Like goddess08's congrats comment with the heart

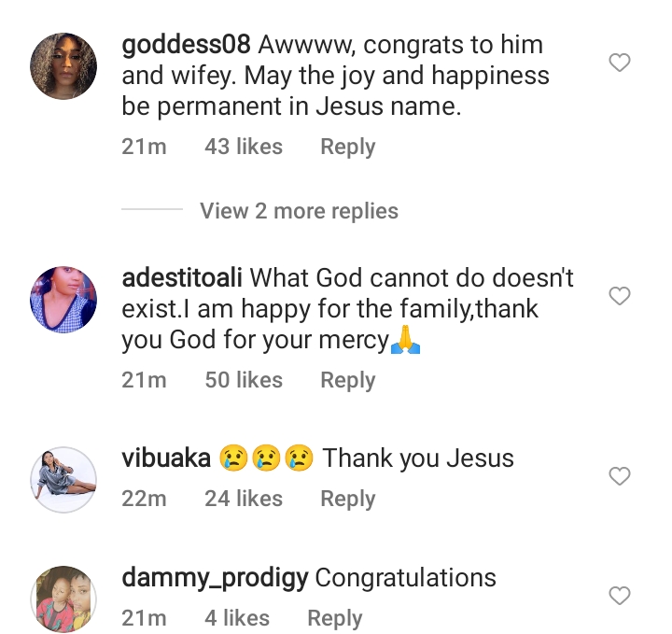coord(620,63)
